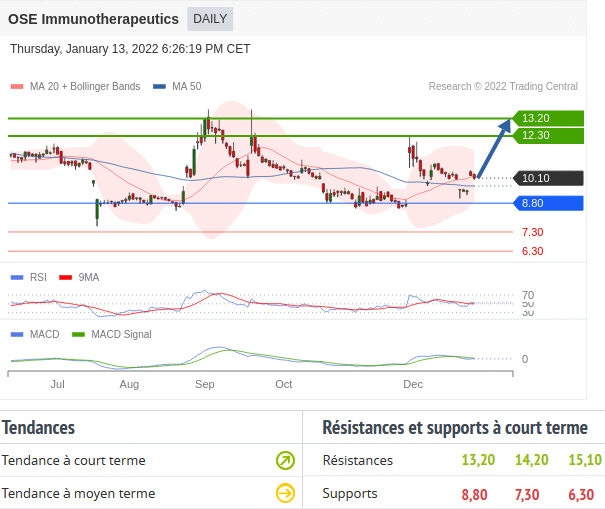Click the RSI 70 level label
This screenshot has height=509, width=605.
[528, 295]
